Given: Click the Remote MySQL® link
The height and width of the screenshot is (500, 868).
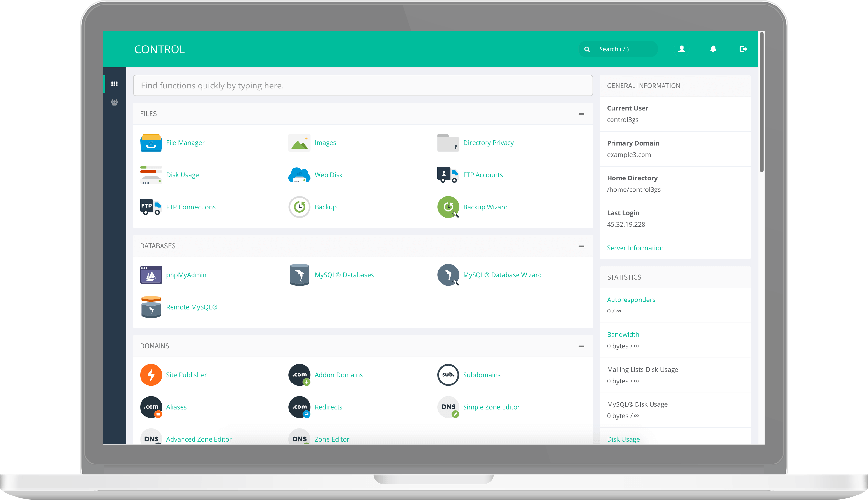Looking at the screenshot, I should pyautogui.click(x=192, y=307).
